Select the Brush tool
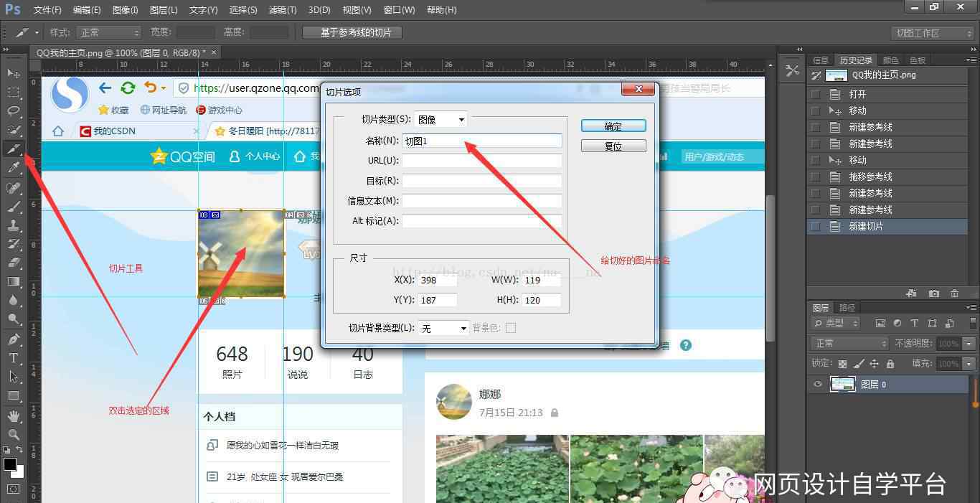This screenshot has width=980, height=503. pyautogui.click(x=14, y=207)
